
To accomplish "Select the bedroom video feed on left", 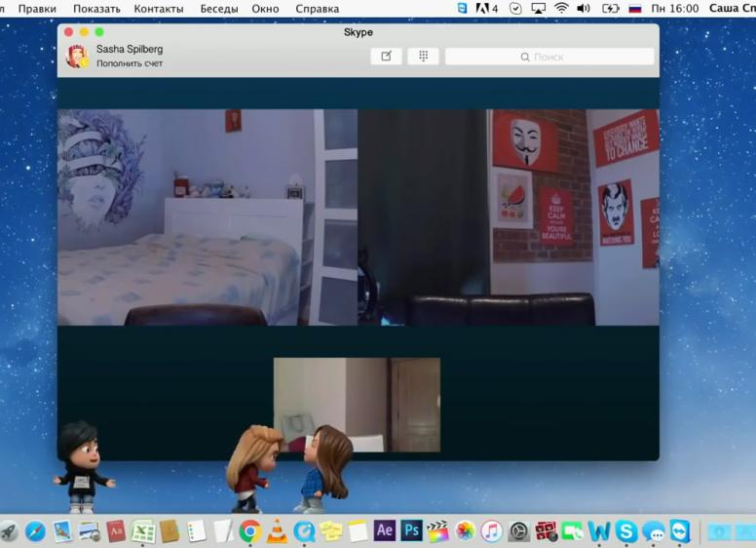I will click(208, 217).
